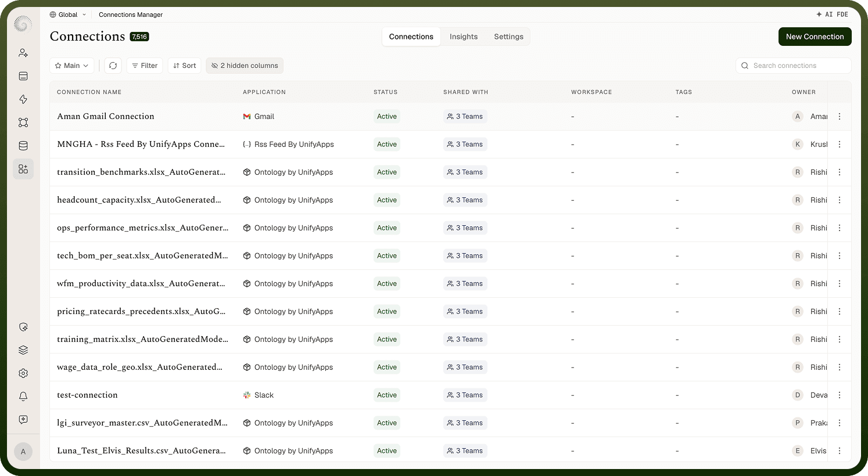Image resolution: width=868 pixels, height=476 pixels.
Task: Click Connections Manager breadcrumb
Action: (x=131, y=15)
